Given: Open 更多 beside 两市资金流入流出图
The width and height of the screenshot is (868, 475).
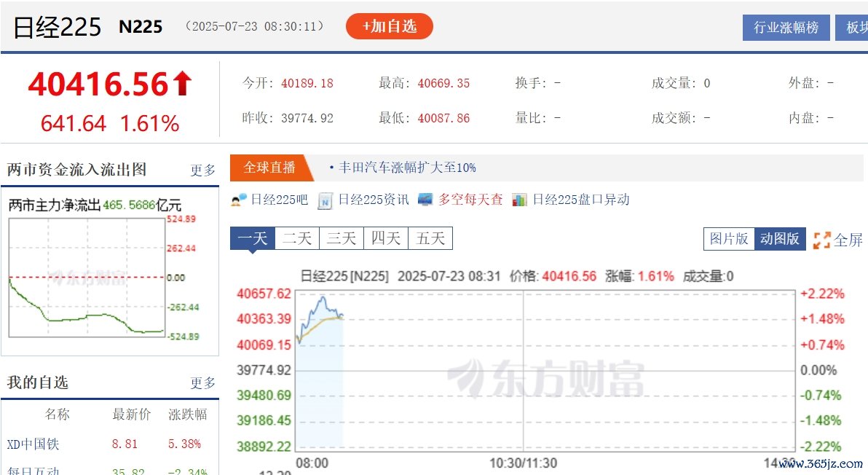Looking at the screenshot, I should point(202,170).
